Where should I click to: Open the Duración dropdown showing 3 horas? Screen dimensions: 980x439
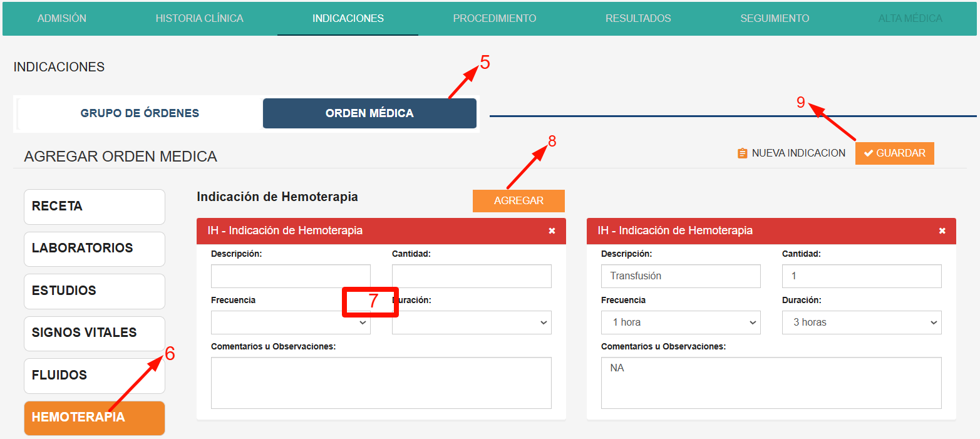[x=862, y=323]
